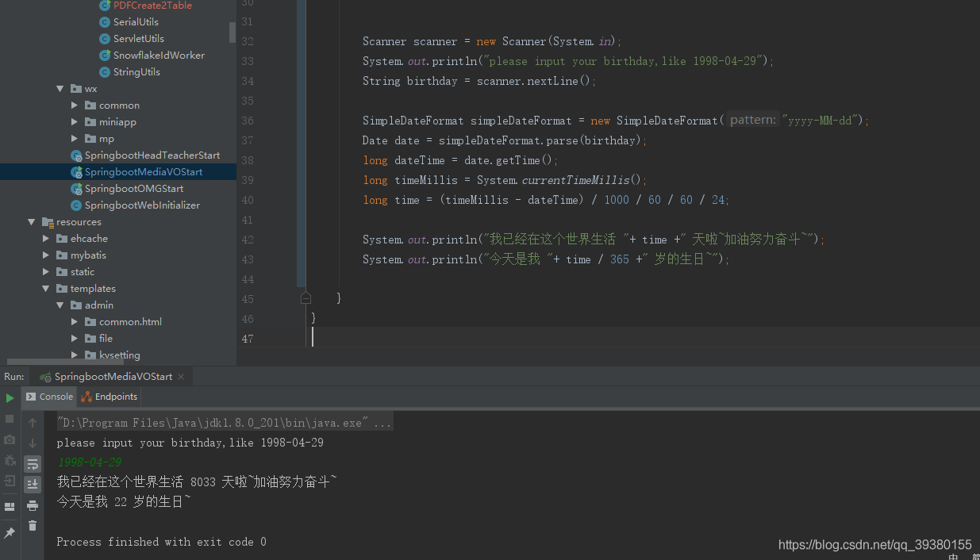The height and width of the screenshot is (560, 980).
Task: Click the static folder icon
Action: pos(62,272)
